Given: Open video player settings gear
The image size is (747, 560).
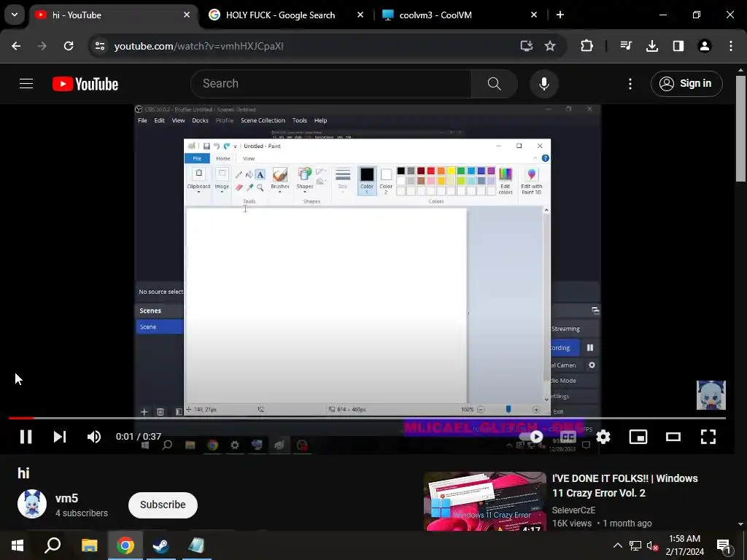Looking at the screenshot, I should coord(603,437).
